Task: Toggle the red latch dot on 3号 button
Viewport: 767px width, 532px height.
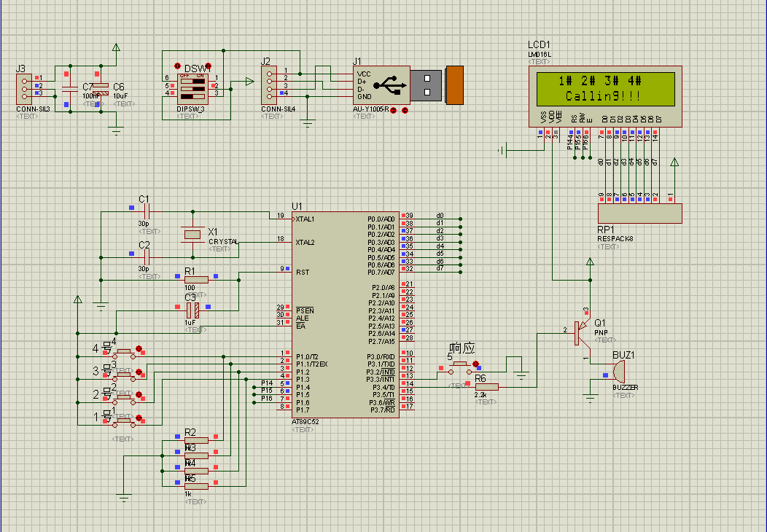Action: (139, 372)
